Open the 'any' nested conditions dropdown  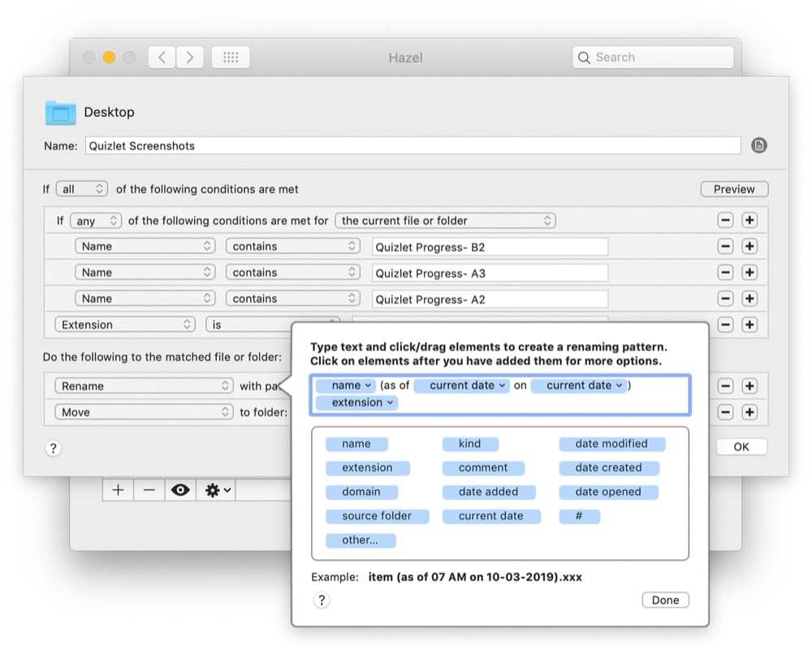coord(96,221)
